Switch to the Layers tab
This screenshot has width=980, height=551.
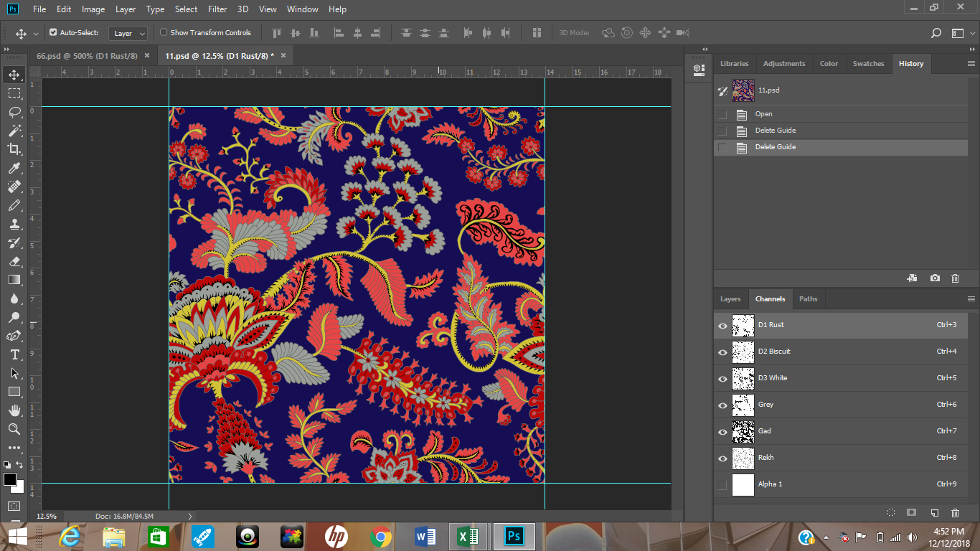(730, 299)
